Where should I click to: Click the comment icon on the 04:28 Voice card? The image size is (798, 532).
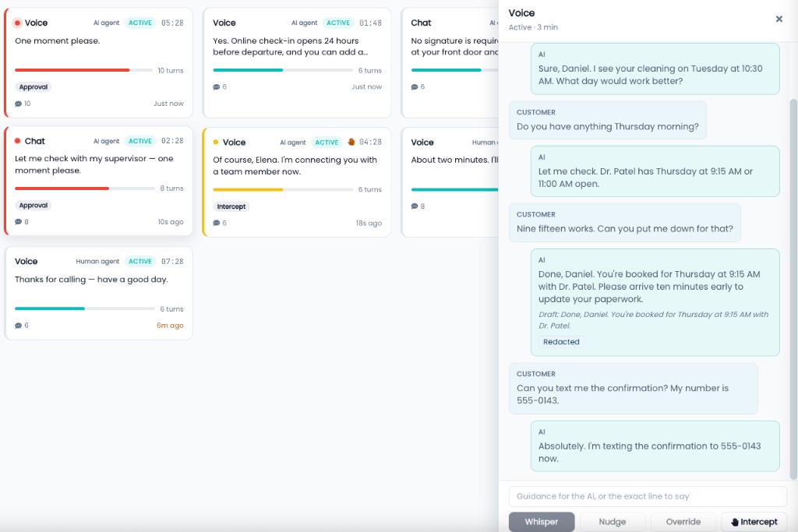[x=217, y=223]
